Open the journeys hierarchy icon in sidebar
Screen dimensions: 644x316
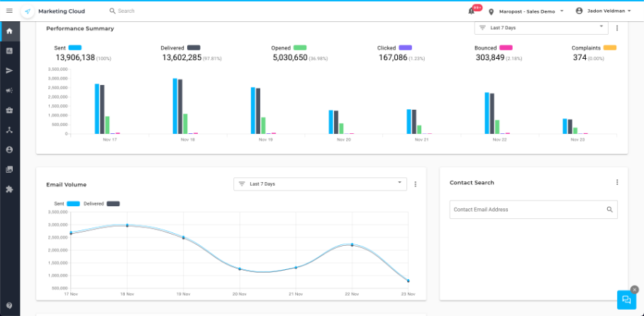tap(9, 130)
